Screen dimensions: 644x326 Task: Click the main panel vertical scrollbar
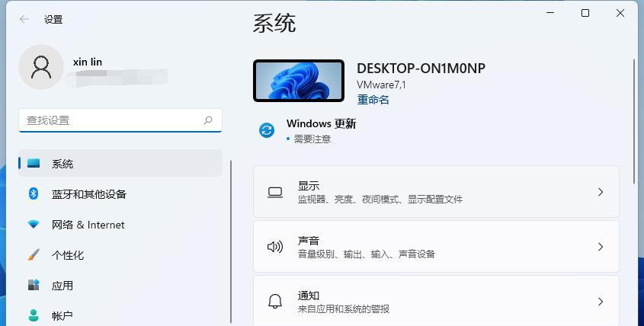coord(634,121)
